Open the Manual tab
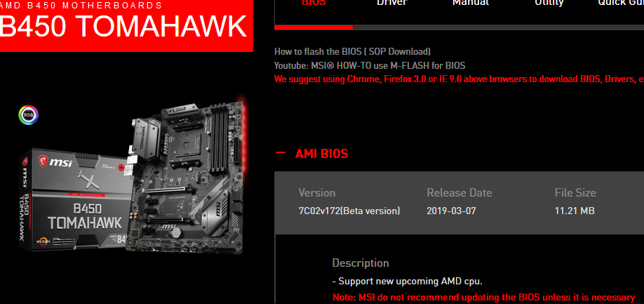The width and height of the screenshot is (644, 304). [x=471, y=3]
